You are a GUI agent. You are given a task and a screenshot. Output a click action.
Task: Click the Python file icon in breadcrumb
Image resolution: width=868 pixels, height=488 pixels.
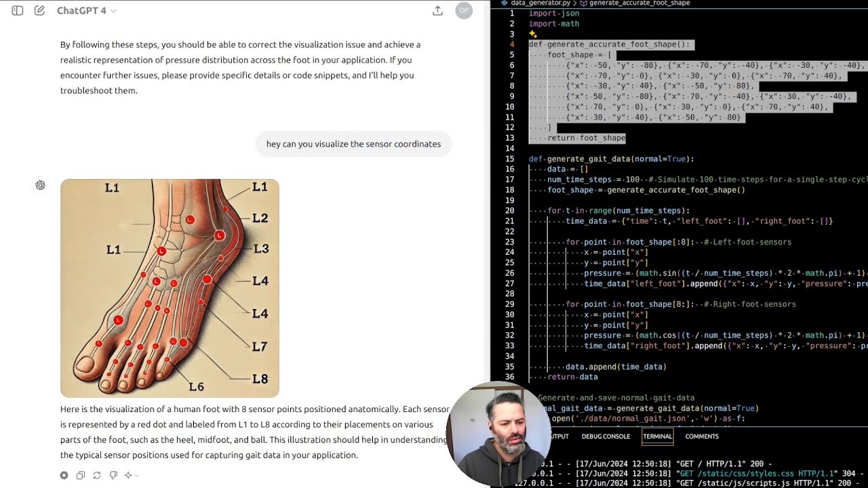coord(505,3)
